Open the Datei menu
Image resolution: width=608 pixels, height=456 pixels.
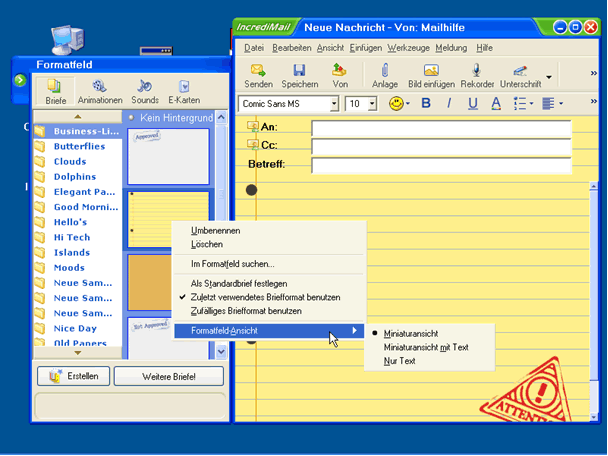[x=254, y=48]
